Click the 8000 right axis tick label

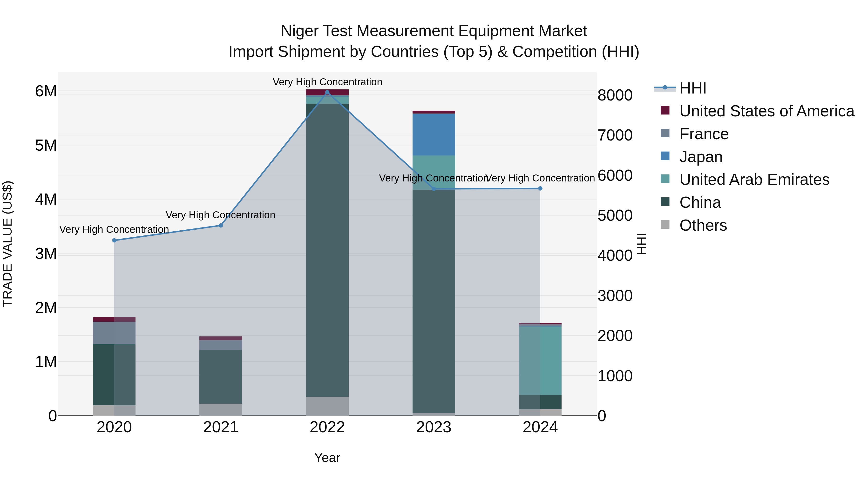(x=615, y=95)
